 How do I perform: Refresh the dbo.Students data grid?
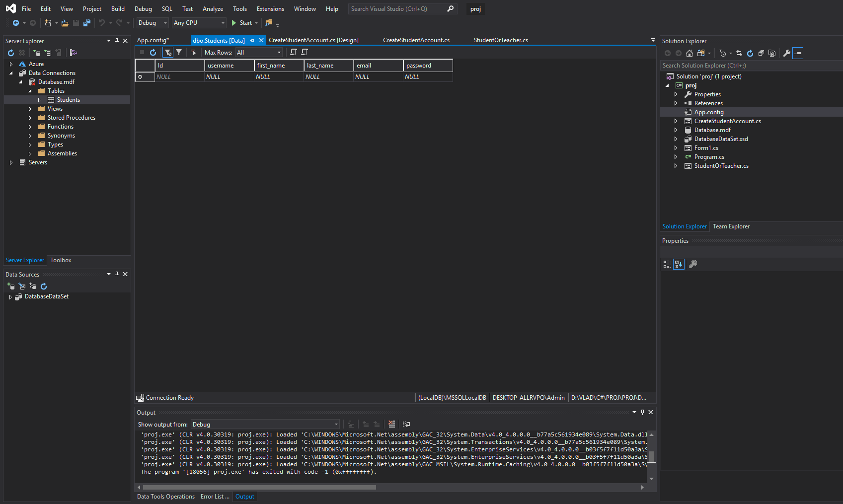pyautogui.click(x=153, y=52)
